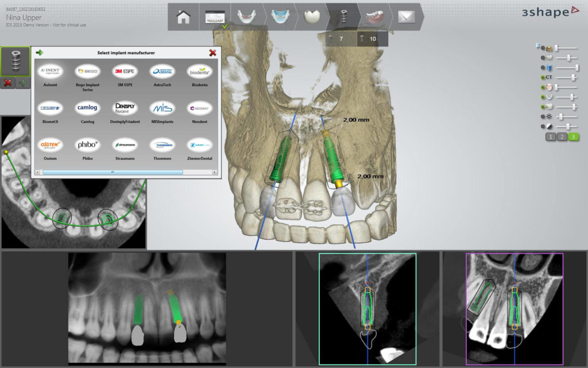Toggle visibility of the jaw arch layer

click(x=543, y=97)
